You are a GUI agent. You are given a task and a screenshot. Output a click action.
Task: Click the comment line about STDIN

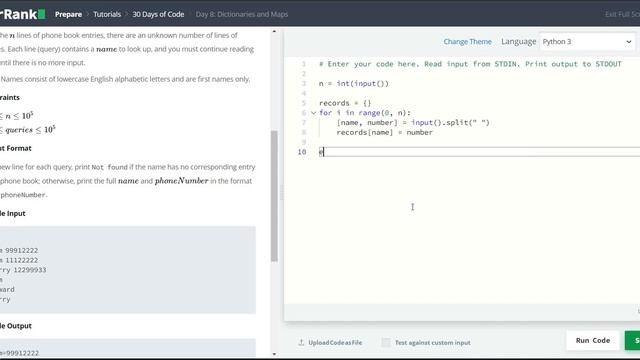click(x=470, y=64)
